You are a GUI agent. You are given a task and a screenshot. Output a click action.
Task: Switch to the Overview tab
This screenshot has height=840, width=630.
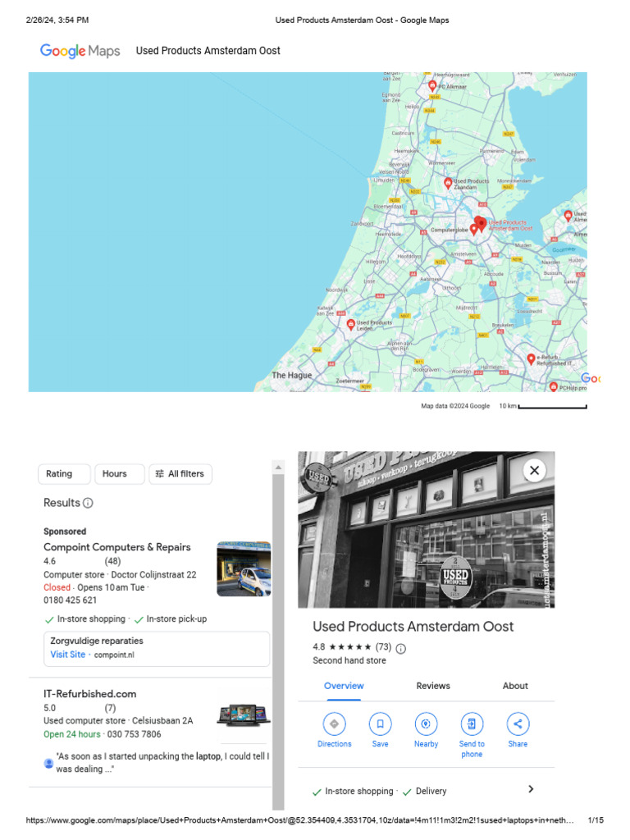click(x=344, y=686)
